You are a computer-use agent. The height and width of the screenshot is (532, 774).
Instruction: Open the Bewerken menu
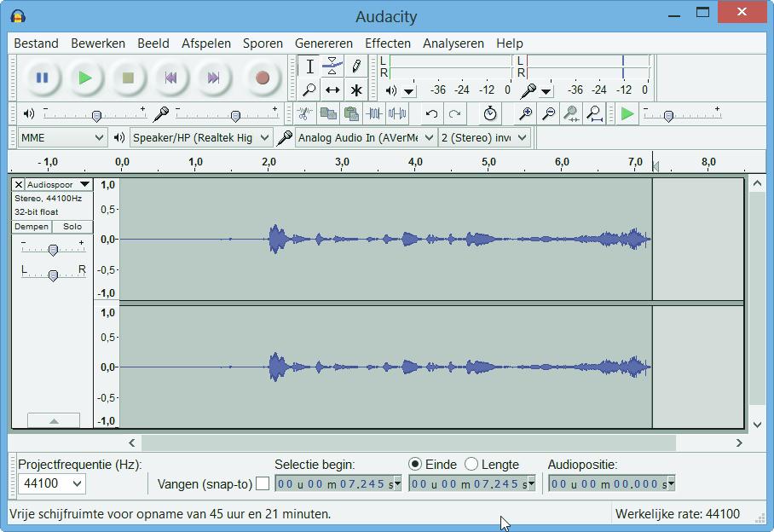point(98,43)
